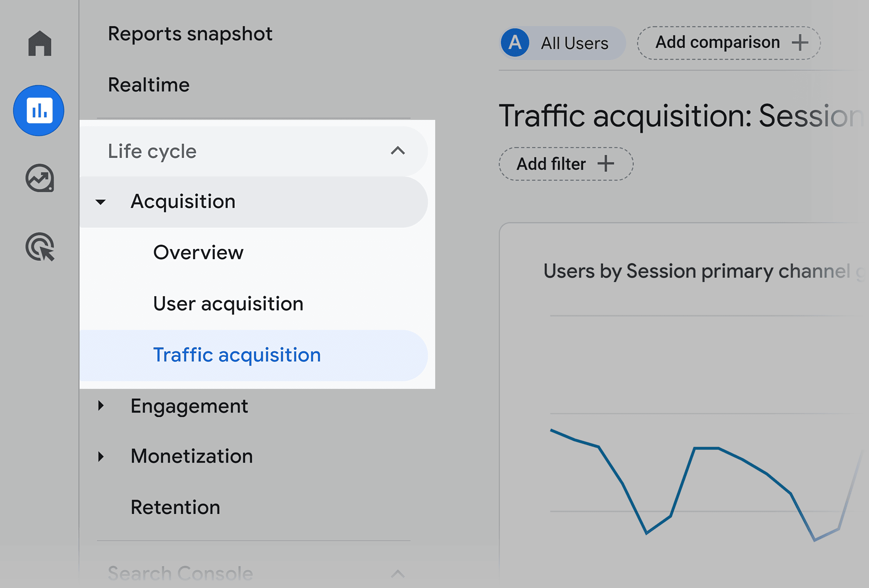Open the Realtime report

[148, 84]
